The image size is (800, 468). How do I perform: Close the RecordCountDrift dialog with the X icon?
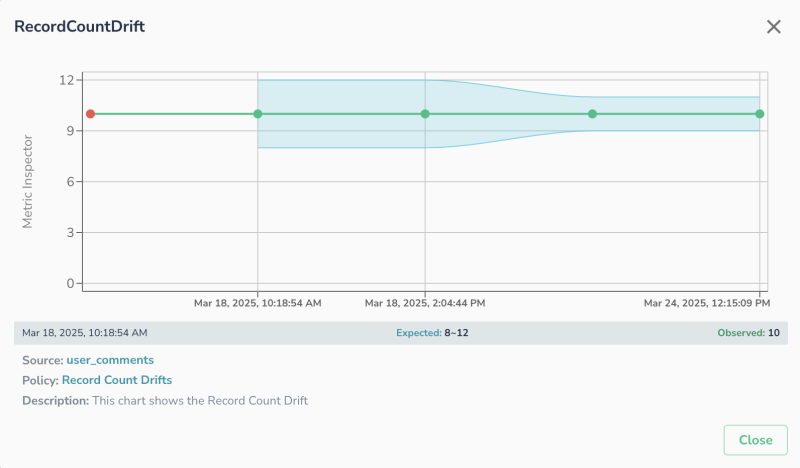click(x=773, y=27)
